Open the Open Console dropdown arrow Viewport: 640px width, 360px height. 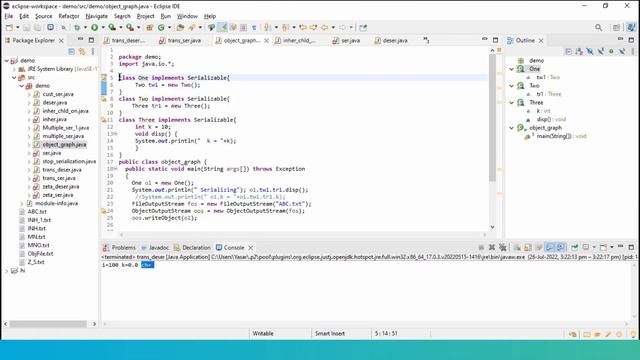(x=611, y=247)
